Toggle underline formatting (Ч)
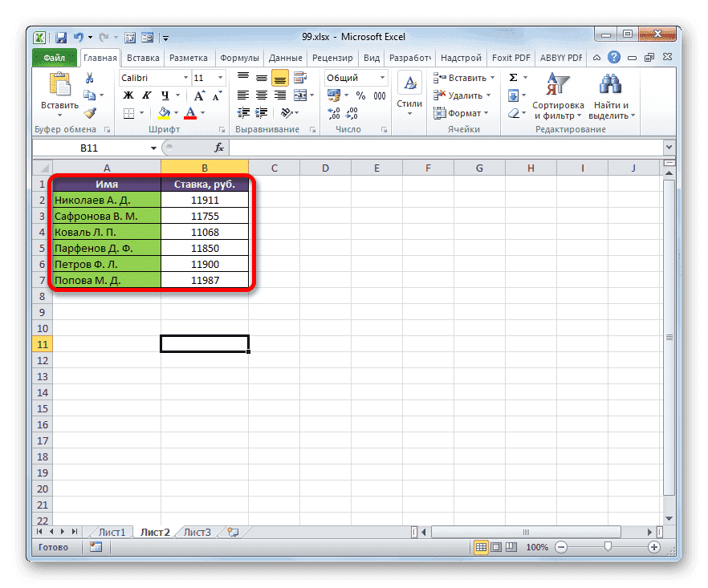The height and width of the screenshot is (588, 708). [x=164, y=95]
